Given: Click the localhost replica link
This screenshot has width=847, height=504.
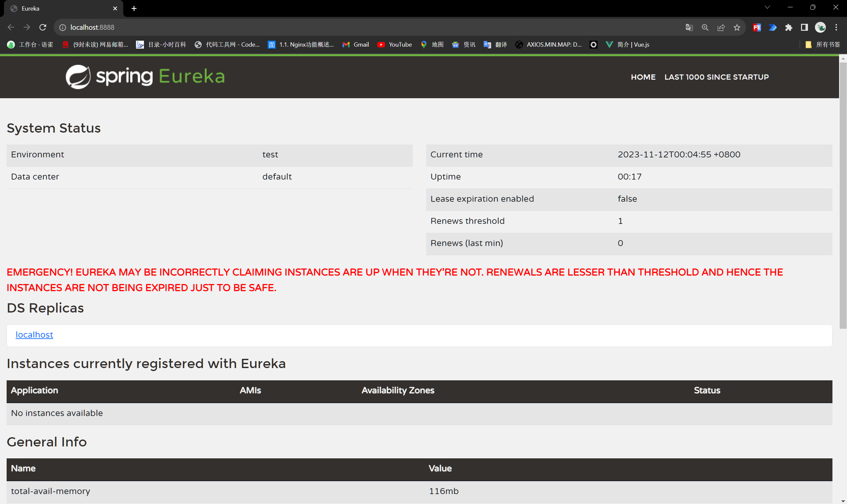Looking at the screenshot, I should click(x=34, y=335).
